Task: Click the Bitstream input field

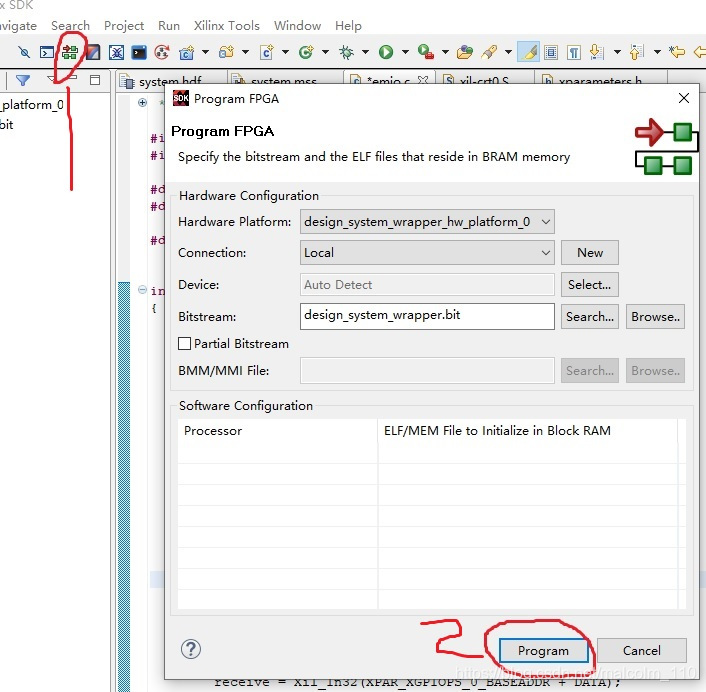Action: [x=427, y=316]
